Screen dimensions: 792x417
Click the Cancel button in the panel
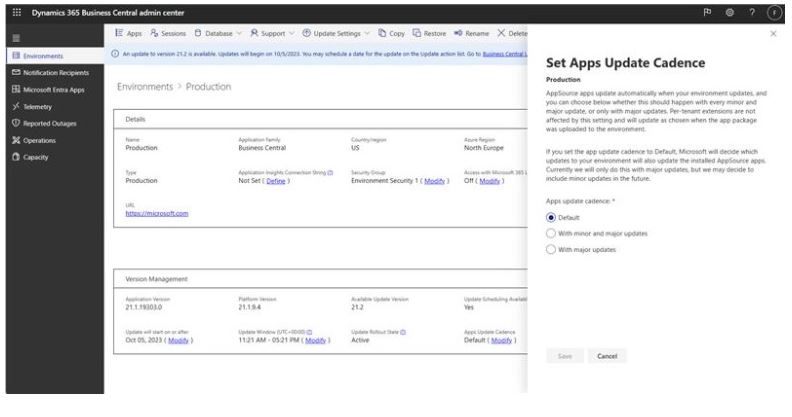(607, 356)
